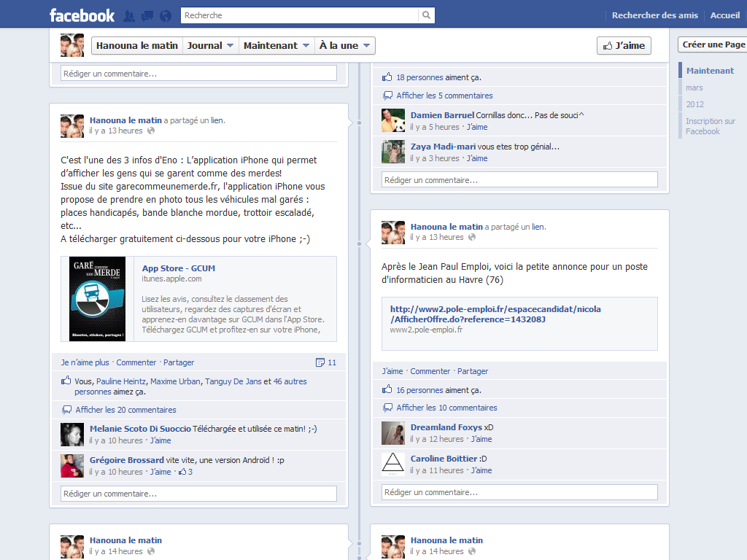Click the globe privacy icon on the GCUM post
747x560 pixels.
[151, 131]
